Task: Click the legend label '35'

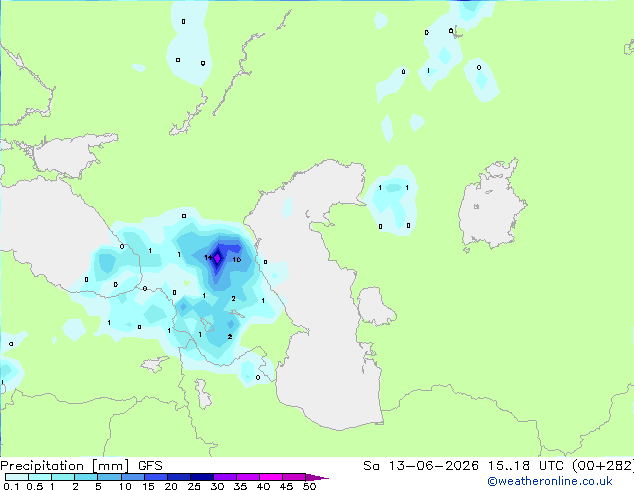Action: click(240, 486)
